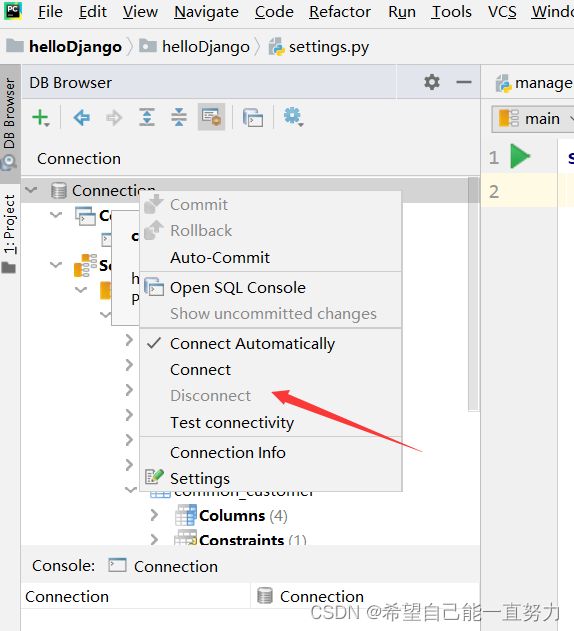Click the PyCharm logo icon

tap(13, 11)
